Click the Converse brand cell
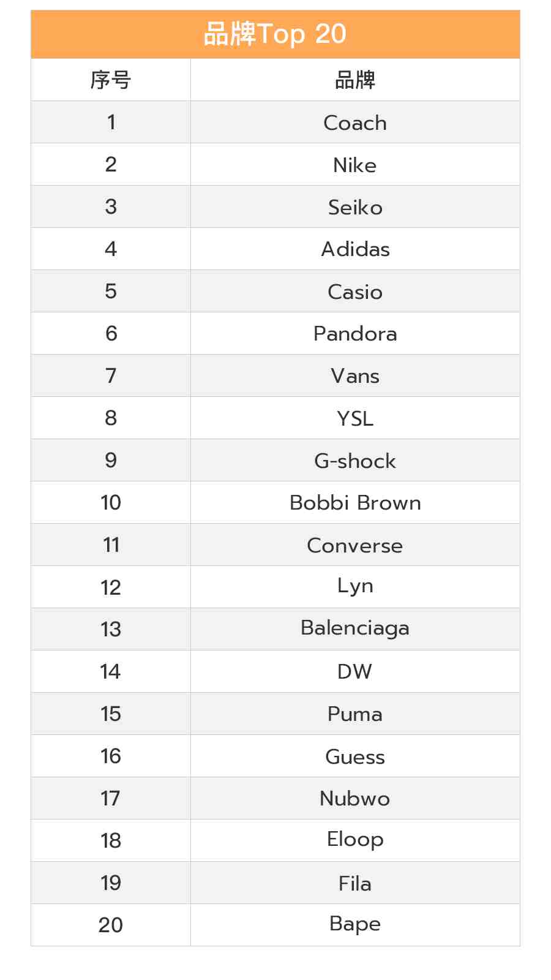The width and height of the screenshot is (551, 980). [x=355, y=545]
